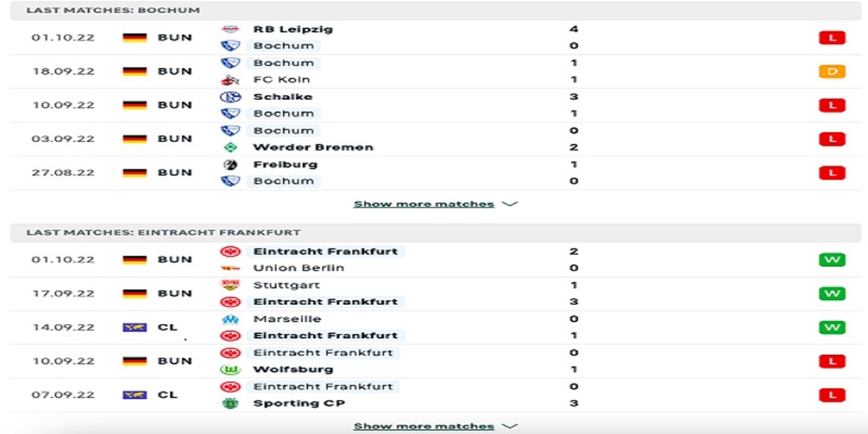The width and height of the screenshot is (868, 434).
Task: Open the Werder Bremen team link
Action: [x=313, y=148]
